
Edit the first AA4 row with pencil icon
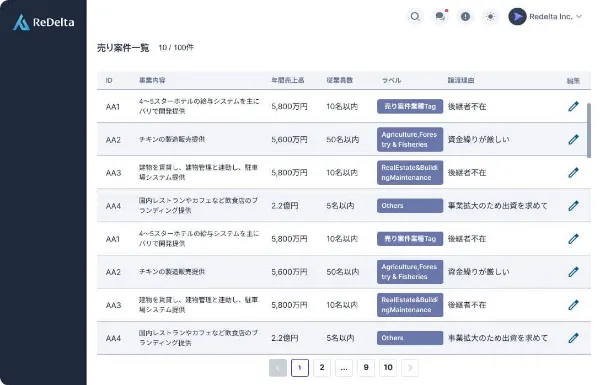pos(573,206)
